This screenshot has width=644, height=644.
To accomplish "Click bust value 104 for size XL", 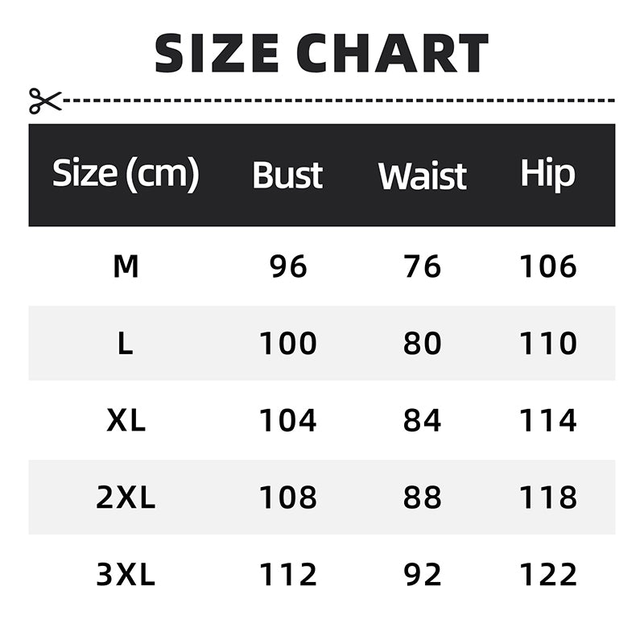I will pos(288,421).
